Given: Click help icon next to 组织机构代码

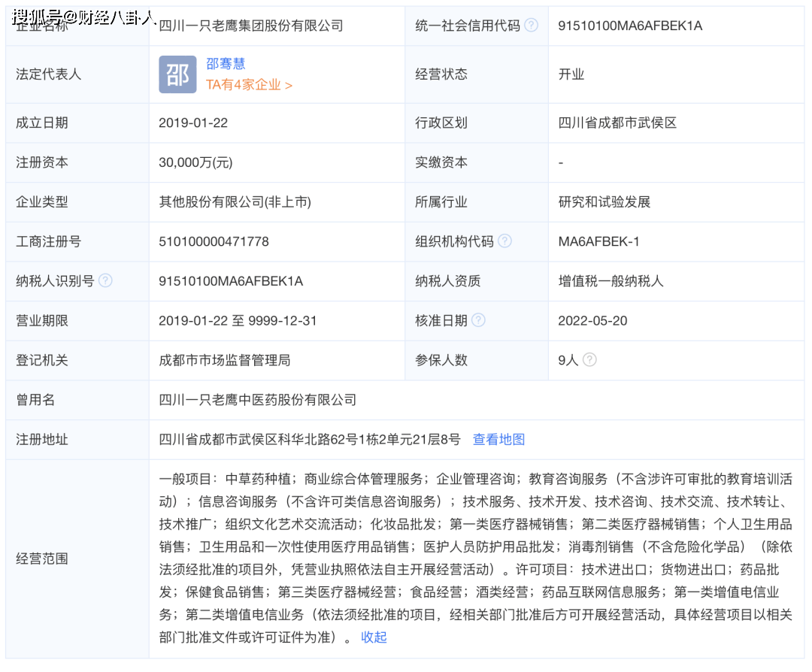Looking at the screenshot, I should (x=504, y=241).
